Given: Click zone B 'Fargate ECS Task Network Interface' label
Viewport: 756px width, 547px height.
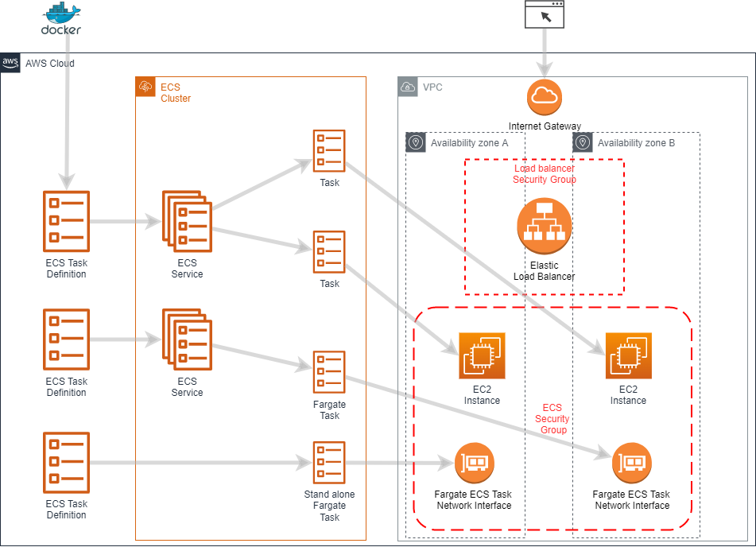Looking at the screenshot, I should click(632, 500).
